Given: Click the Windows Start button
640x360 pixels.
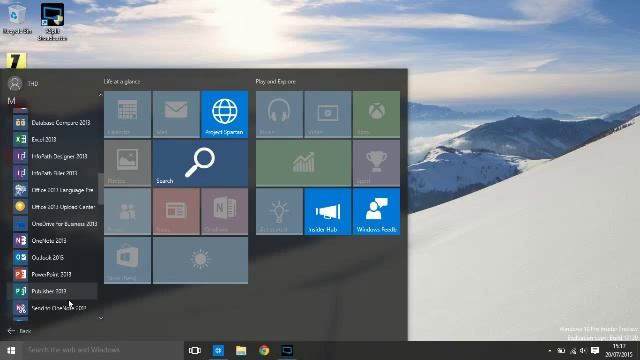Looking at the screenshot, I should coord(11,350).
